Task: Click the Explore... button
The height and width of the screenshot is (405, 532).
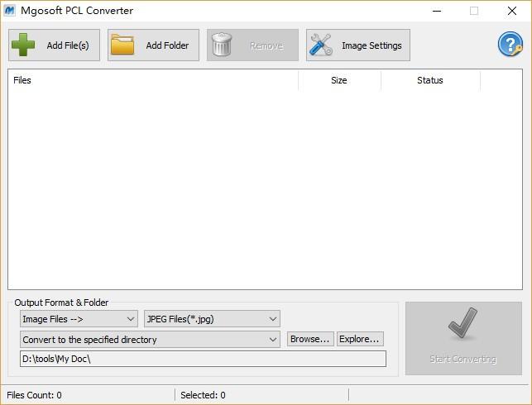Action: 360,339
